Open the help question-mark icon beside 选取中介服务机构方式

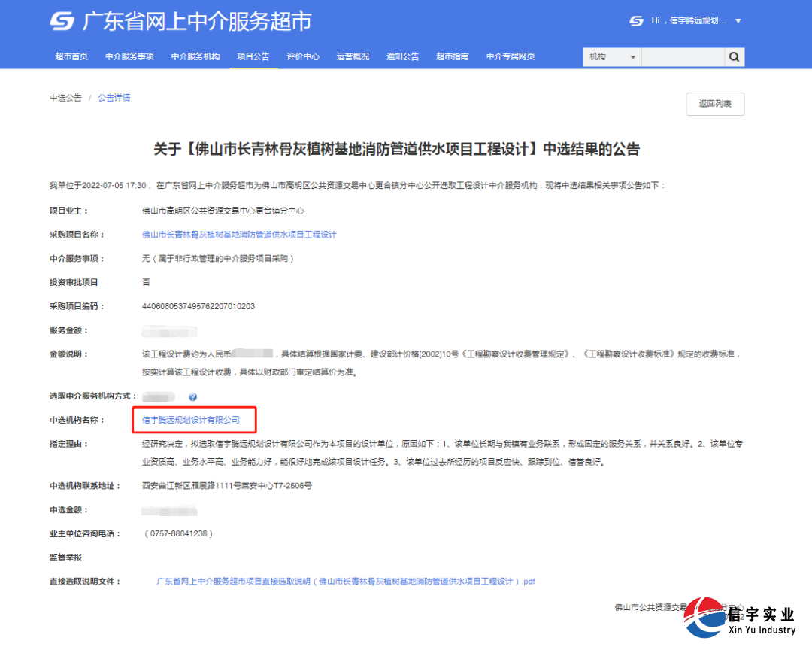pyautogui.click(x=193, y=396)
